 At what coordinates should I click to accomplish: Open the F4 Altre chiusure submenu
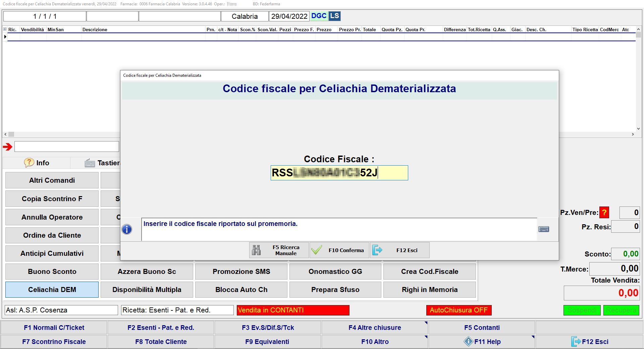375,328
